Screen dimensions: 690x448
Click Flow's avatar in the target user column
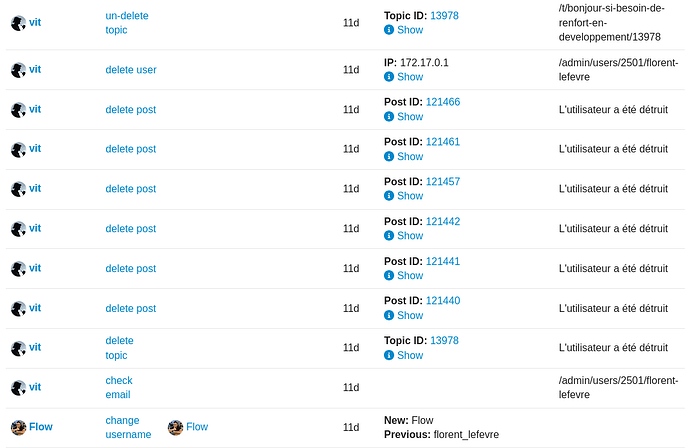pyautogui.click(x=175, y=427)
